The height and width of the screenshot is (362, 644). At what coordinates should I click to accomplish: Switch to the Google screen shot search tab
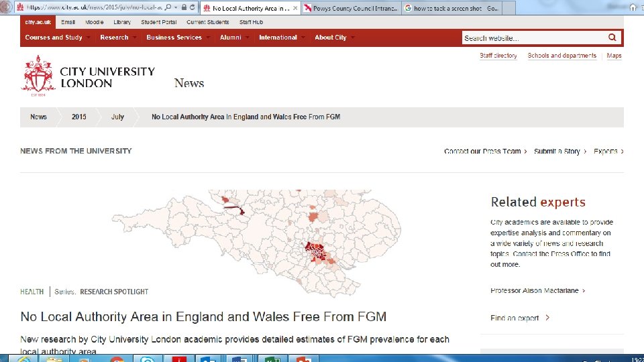[x=451, y=8]
